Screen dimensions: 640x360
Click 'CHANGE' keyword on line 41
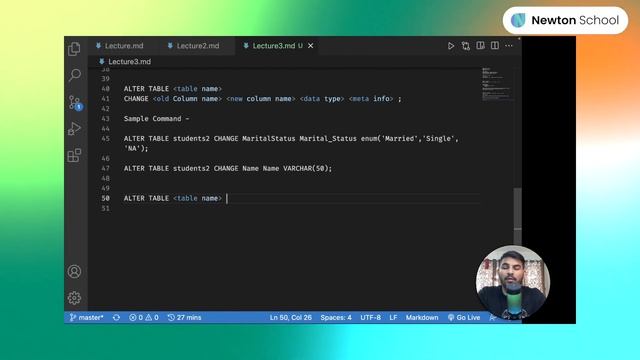click(136, 99)
